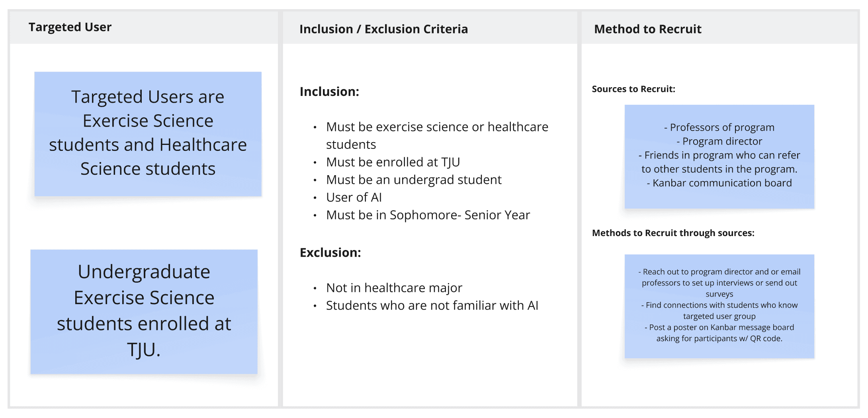Click 'Must be in Sophomore- Senior Year' bullet
This screenshot has height=418, width=868.
(x=428, y=215)
